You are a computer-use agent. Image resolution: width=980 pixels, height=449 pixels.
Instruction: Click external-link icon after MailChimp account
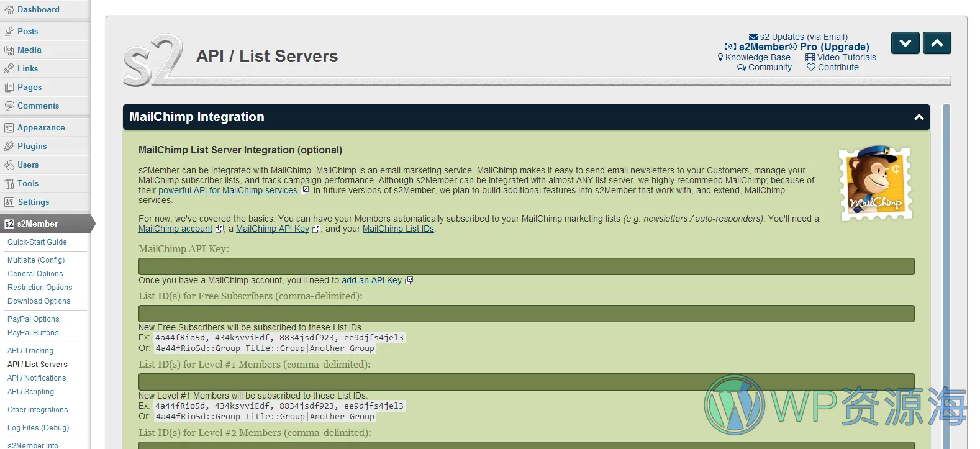(x=219, y=229)
